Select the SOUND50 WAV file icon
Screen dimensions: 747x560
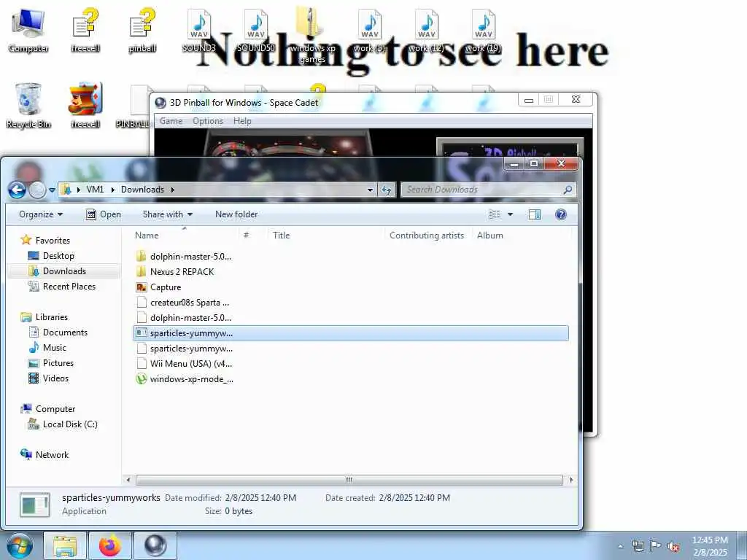tap(256, 29)
